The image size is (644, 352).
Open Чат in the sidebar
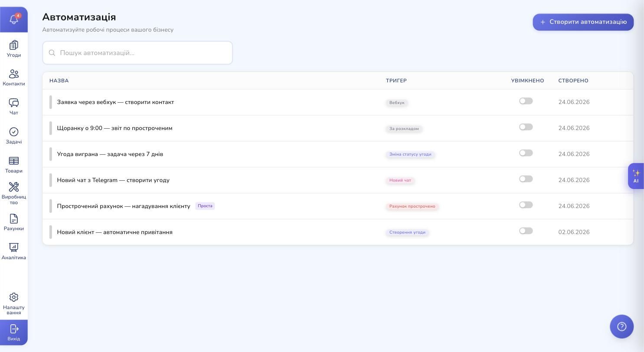[14, 107]
